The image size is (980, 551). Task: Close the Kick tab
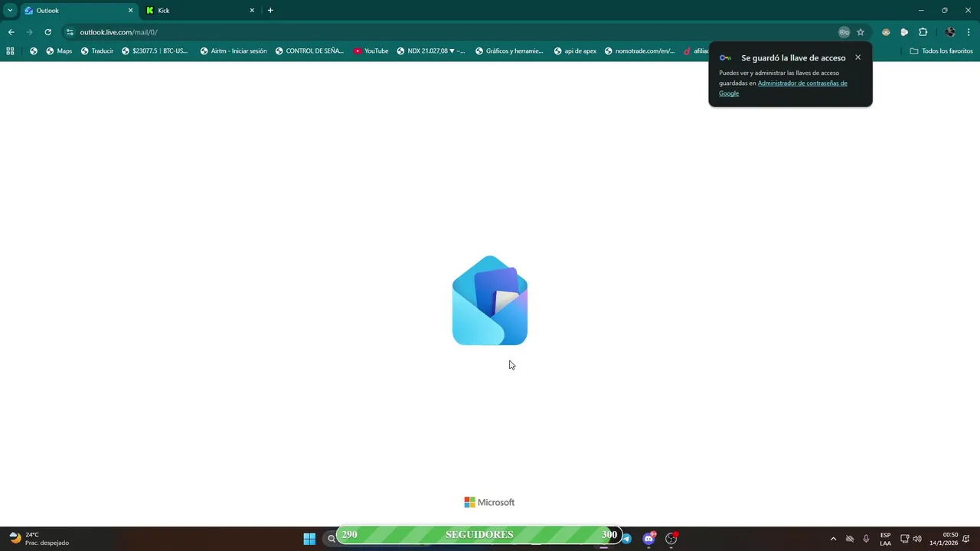click(x=252, y=11)
